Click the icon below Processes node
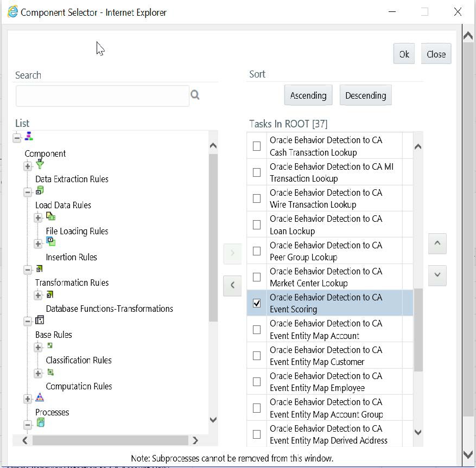Viewport: 476px width, 468px height. point(41,422)
